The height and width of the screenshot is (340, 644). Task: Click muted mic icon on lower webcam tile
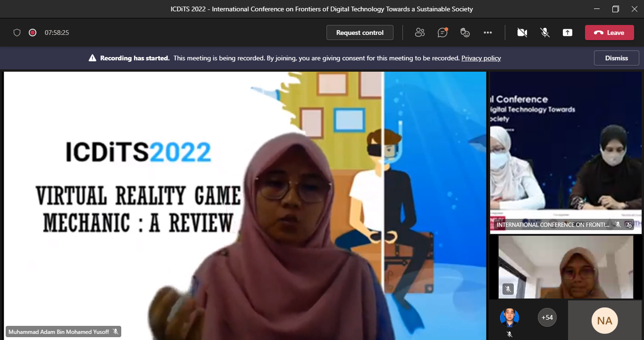(x=508, y=289)
